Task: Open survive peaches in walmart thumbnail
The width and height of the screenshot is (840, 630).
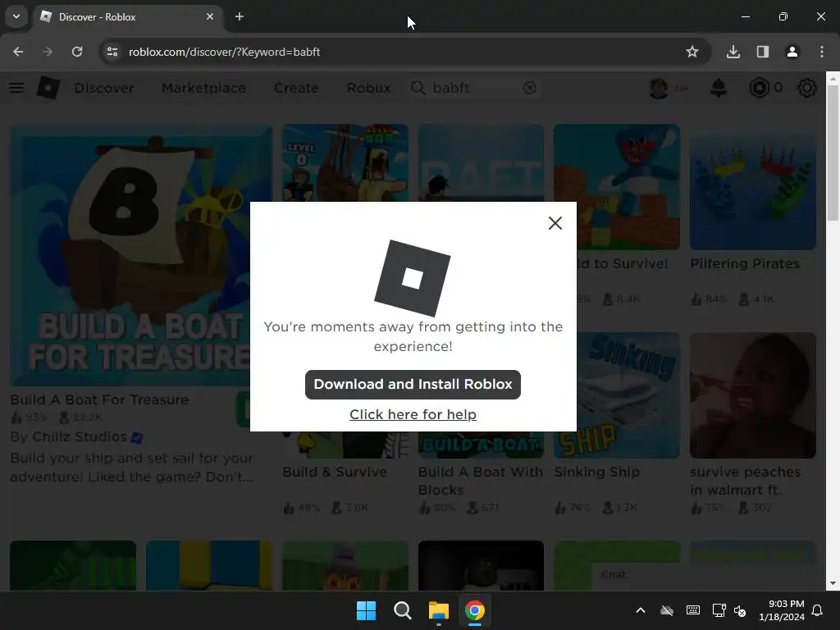Action: [x=753, y=395]
